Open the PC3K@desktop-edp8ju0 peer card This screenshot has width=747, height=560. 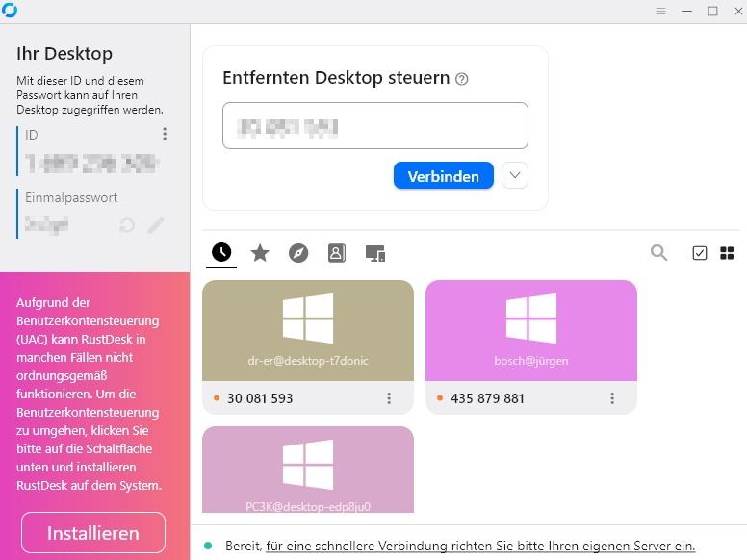tap(308, 470)
